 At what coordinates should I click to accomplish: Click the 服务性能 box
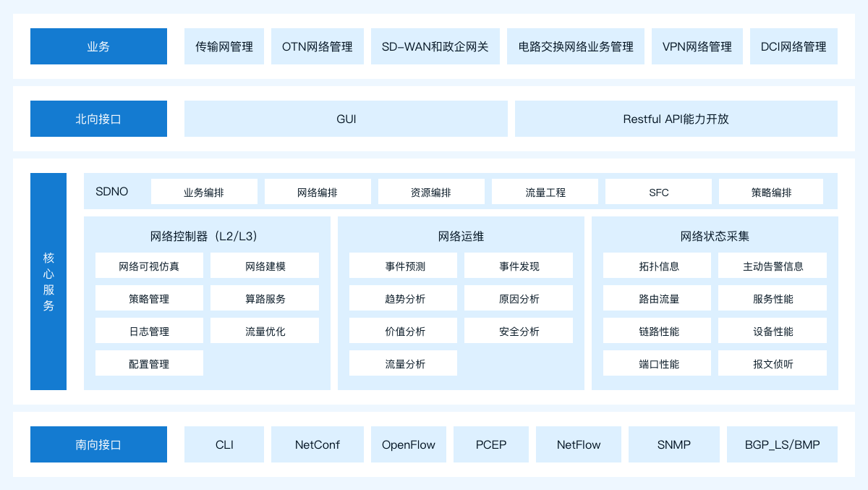coord(773,298)
